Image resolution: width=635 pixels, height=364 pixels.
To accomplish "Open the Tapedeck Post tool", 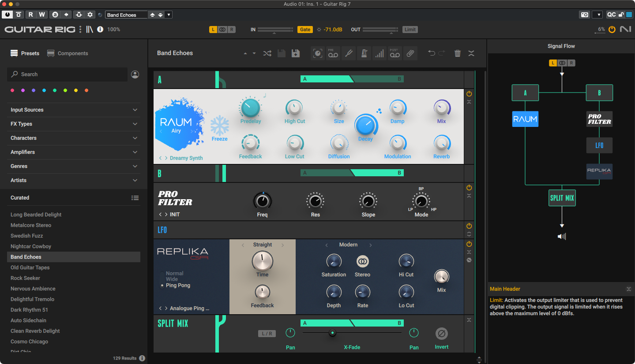I will click(395, 53).
